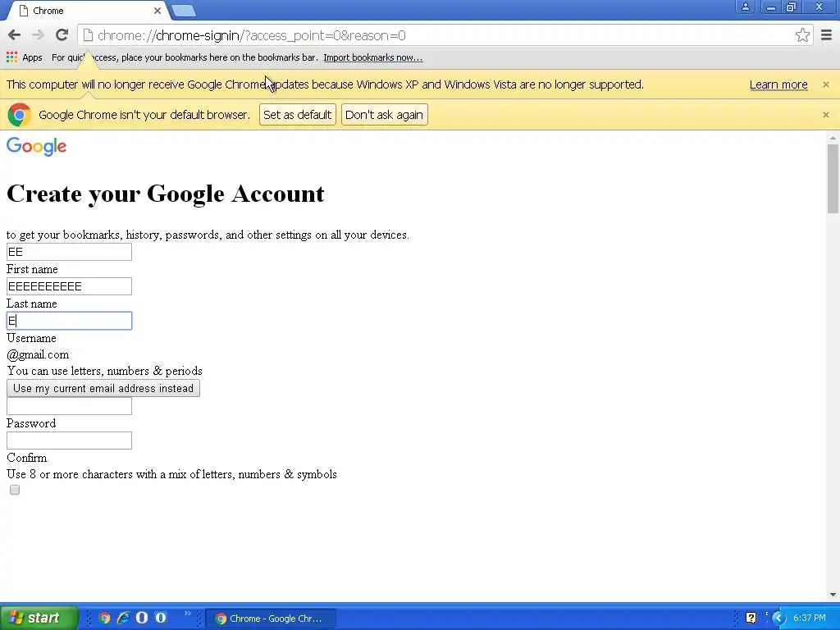Focus the First name input field

click(69, 252)
